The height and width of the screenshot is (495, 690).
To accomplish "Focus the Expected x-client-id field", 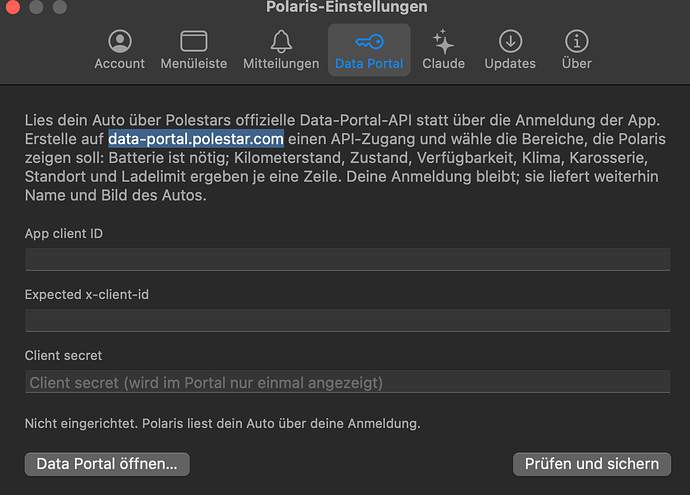I will coord(348,320).
